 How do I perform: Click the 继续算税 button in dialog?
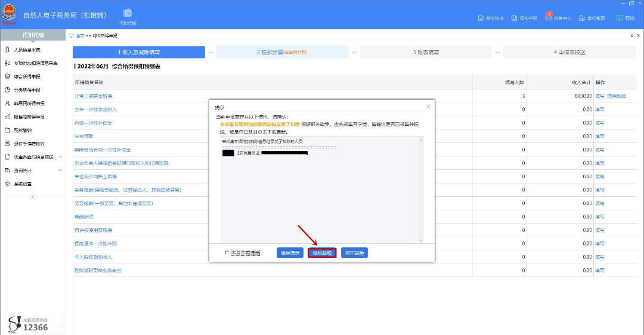pyautogui.click(x=322, y=253)
